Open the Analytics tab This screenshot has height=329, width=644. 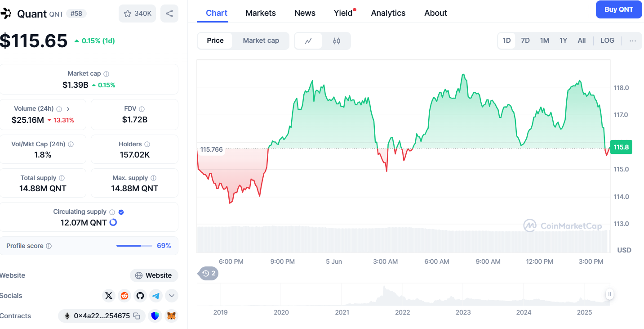tap(388, 13)
